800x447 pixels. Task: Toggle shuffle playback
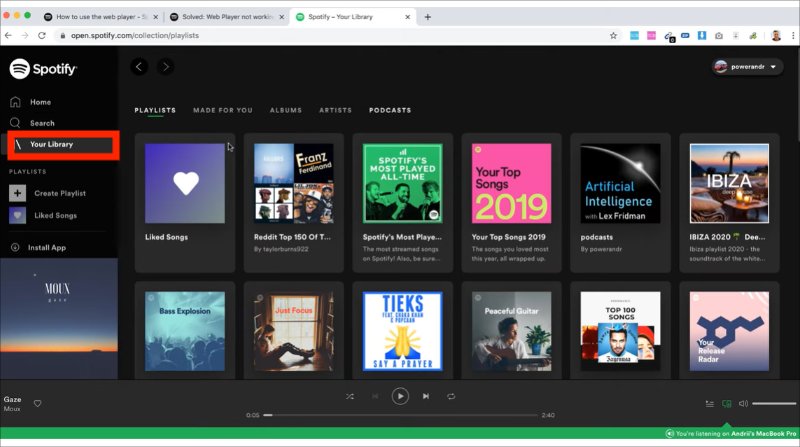349,396
